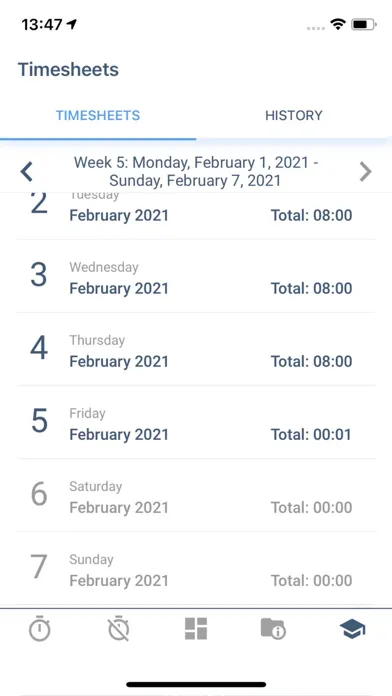Tap the Wi-Fi status icon
Screen dimensions: 392x696
[338, 24]
